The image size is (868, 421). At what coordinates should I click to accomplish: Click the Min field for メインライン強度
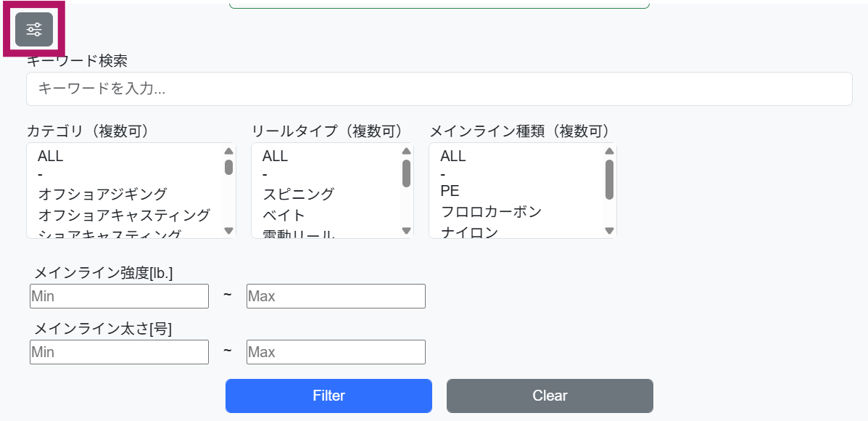tap(119, 295)
